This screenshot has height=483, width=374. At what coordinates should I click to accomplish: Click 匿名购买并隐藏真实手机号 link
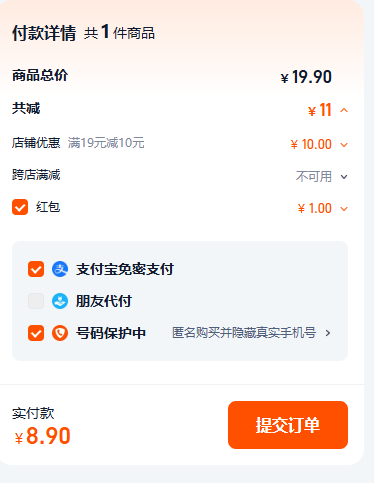coord(244,333)
